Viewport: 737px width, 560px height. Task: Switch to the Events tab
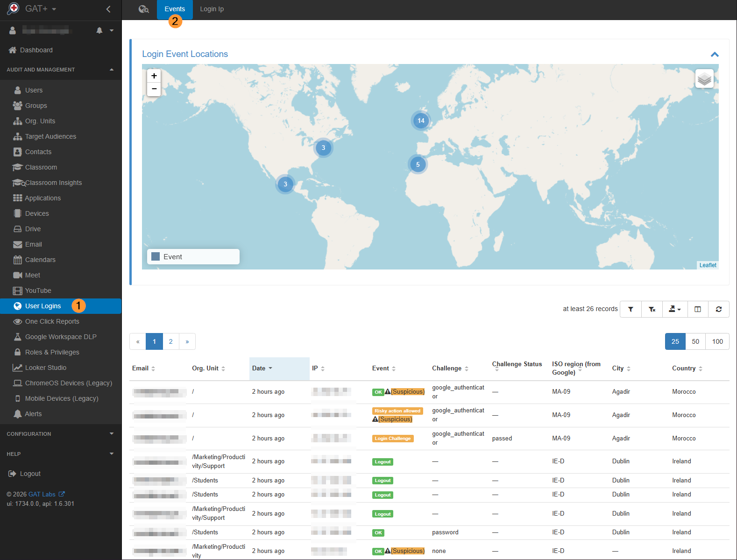click(175, 9)
